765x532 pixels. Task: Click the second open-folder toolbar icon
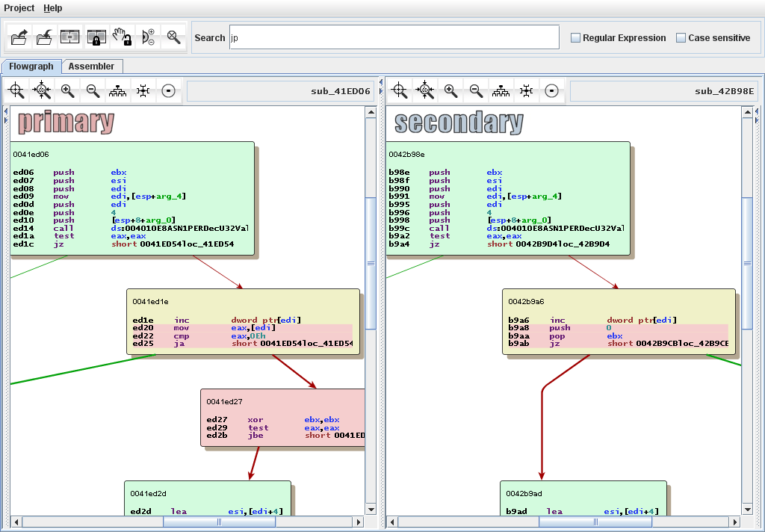[x=44, y=37]
